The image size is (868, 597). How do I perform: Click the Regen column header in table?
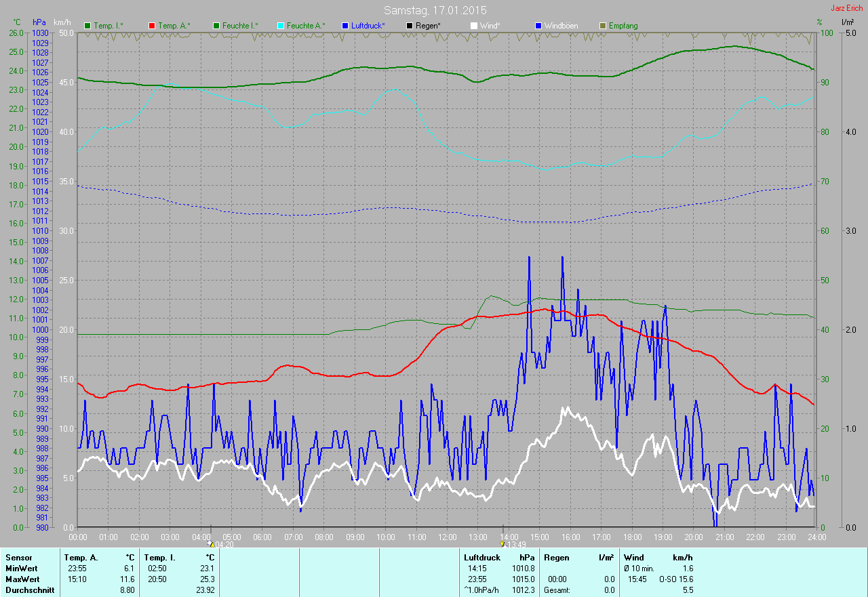[556, 558]
